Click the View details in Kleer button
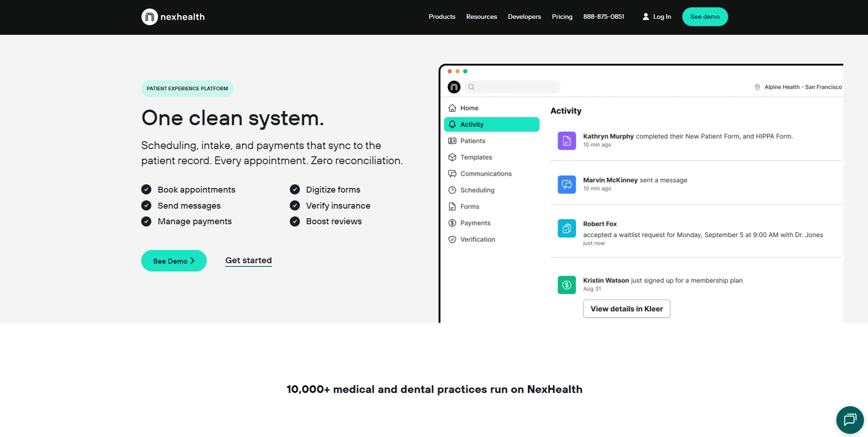 [627, 309]
